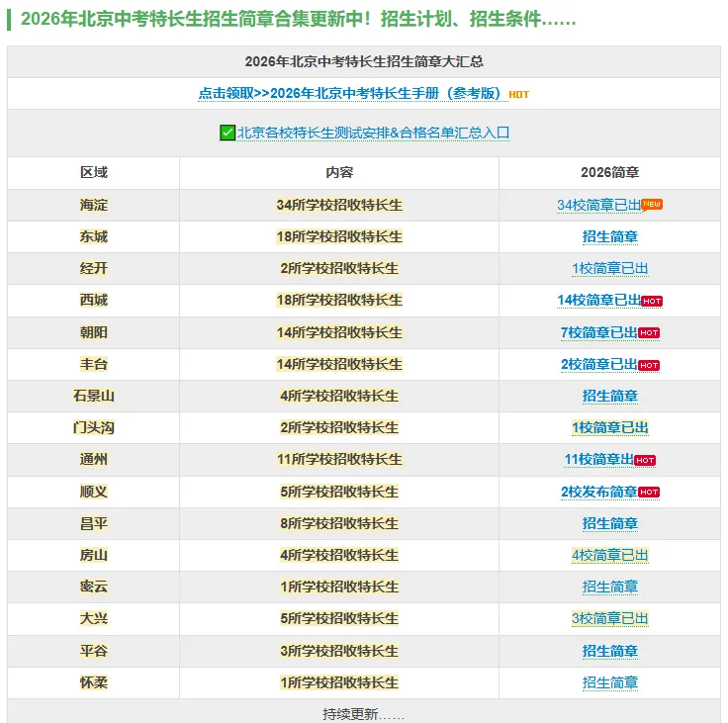Image resolution: width=728 pixels, height=723 pixels.
Task: Click the page heading 2026年北京中考特长生招生简章合集更新中
Action: pyautogui.click(x=298, y=19)
